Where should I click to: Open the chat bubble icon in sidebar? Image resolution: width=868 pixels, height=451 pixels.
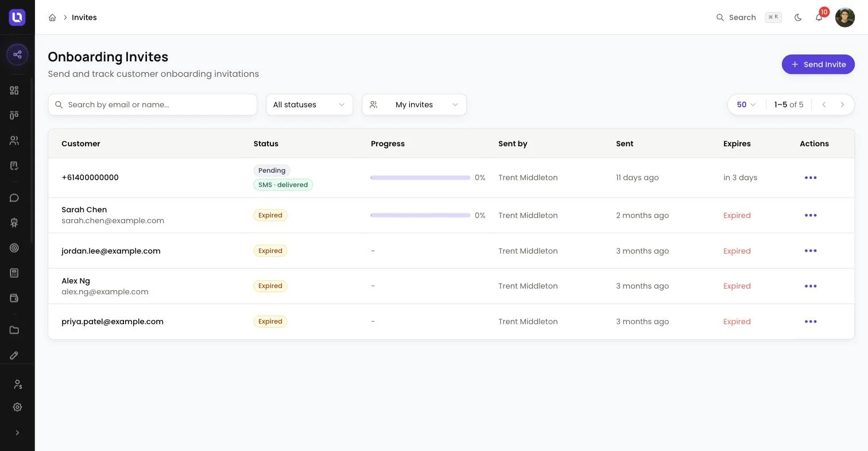coord(14,198)
